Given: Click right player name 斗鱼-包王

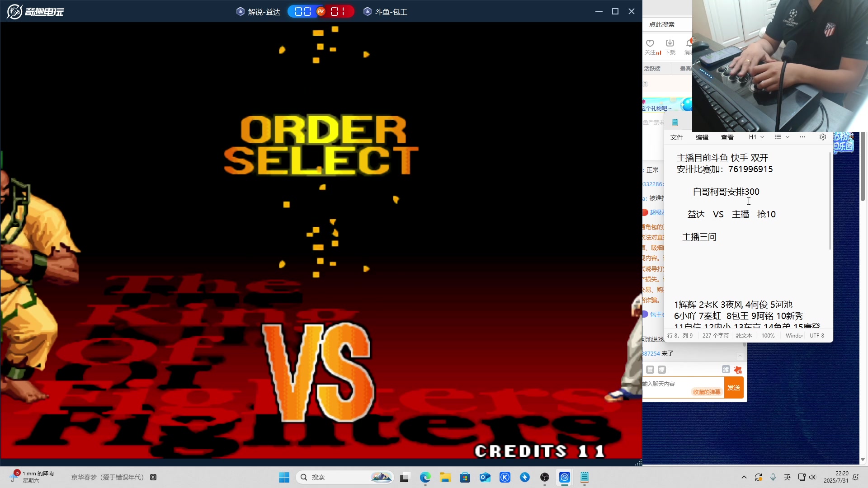Looking at the screenshot, I should [x=391, y=12].
